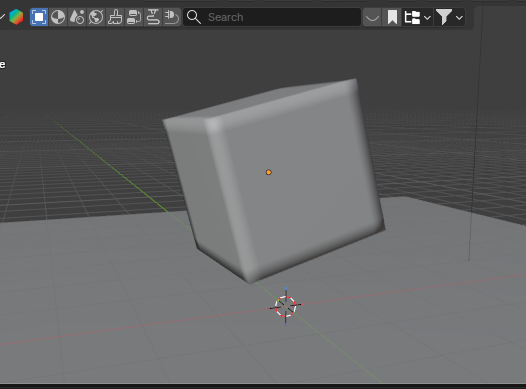Click the orange origin dot on the cube
The image size is (526, 389).
pyautogui.click(x=268, y=172)
